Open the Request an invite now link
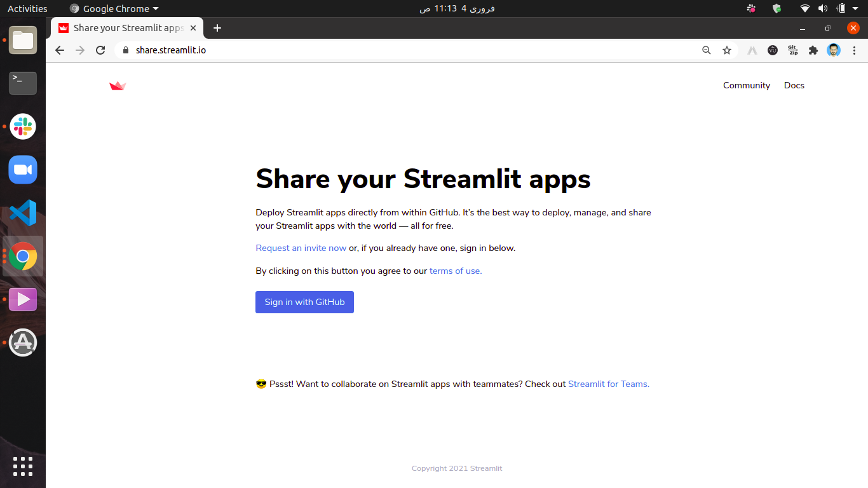This screenshot has width=868, height=488. coord(301,248)
